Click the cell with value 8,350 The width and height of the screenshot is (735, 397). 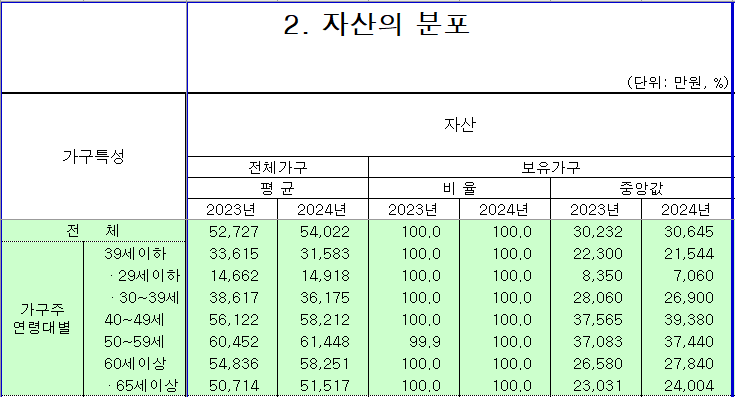tap(596, 276)
